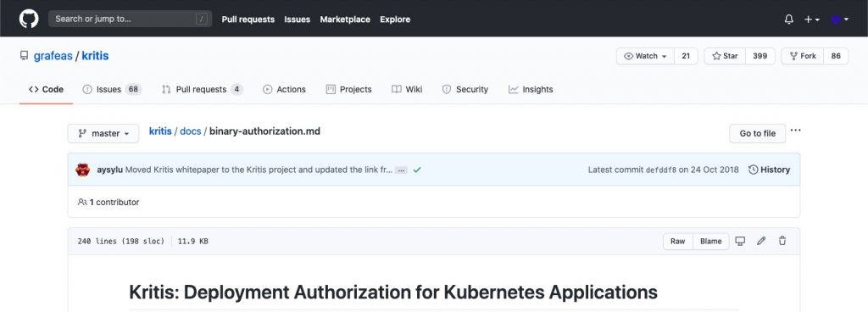Open the kritis repository link
This screenshot has width=868, height=312.
point(95,56)
